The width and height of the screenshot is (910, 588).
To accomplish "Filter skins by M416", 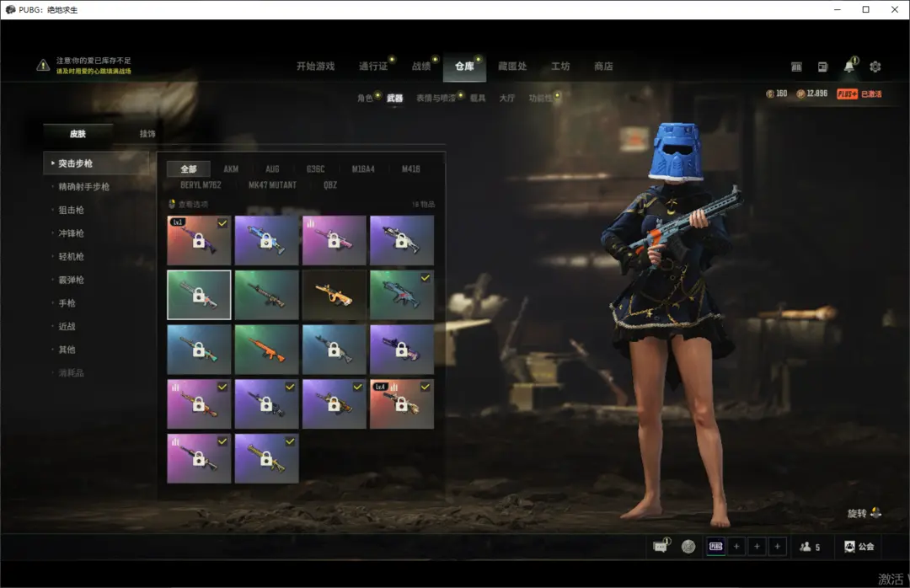I will [x=411, y=169].
